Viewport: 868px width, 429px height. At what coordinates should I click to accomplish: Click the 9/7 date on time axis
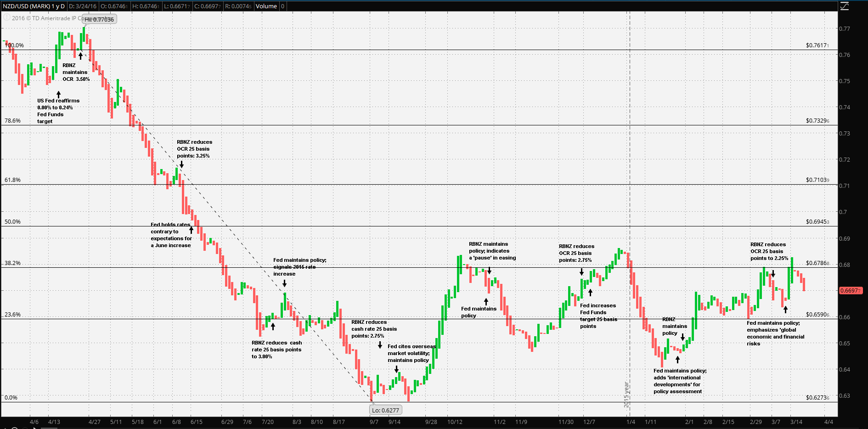(x=374, y=422)
